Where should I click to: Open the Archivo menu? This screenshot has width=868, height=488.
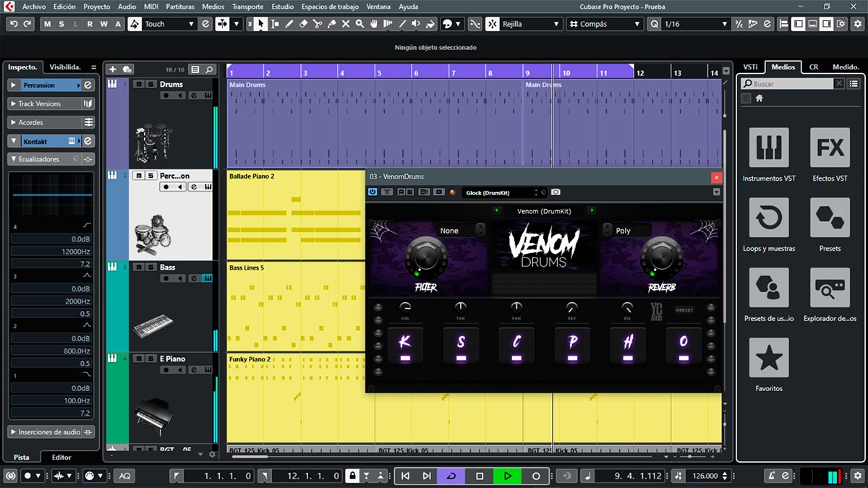coord(34,7)
